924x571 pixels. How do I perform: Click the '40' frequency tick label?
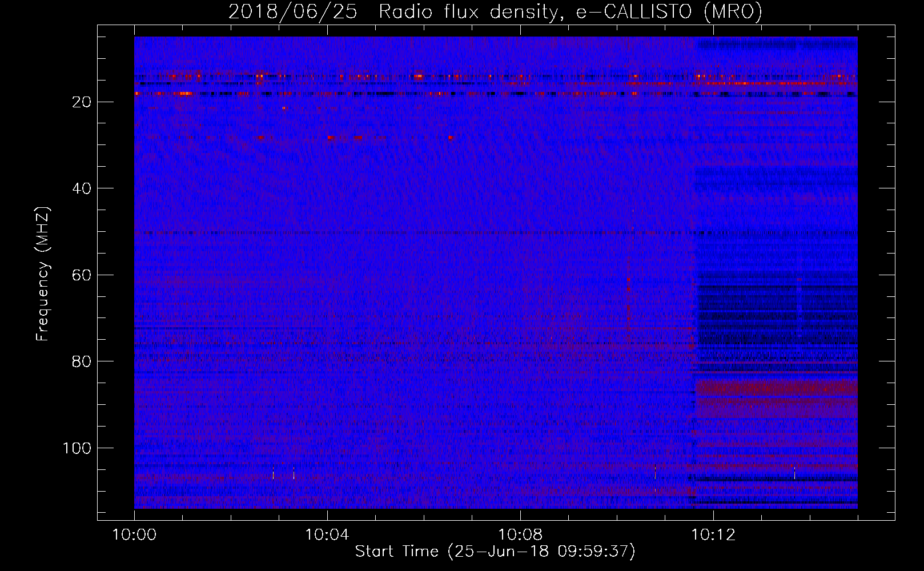click(x=82, y=188)
